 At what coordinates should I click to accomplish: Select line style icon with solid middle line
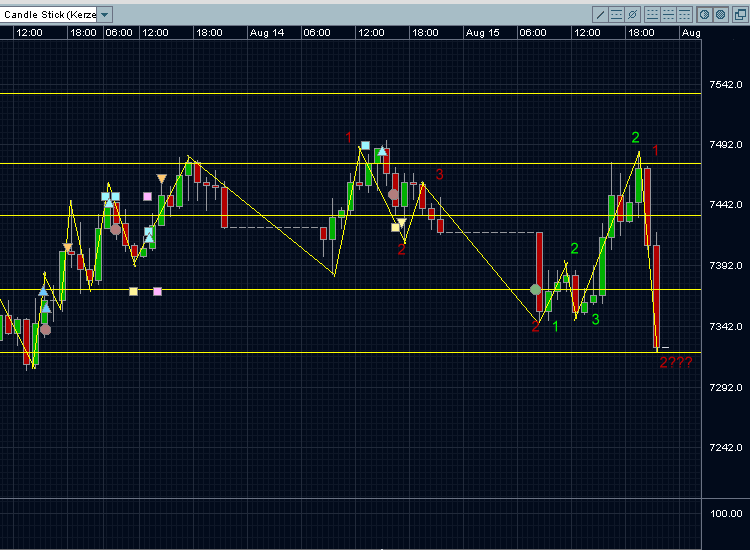point(668,14)
